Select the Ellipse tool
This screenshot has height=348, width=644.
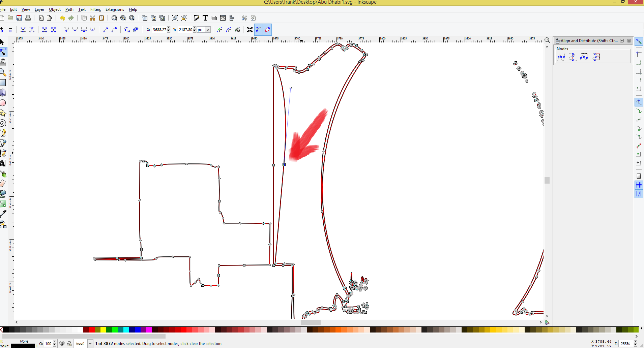click(3, 103)
